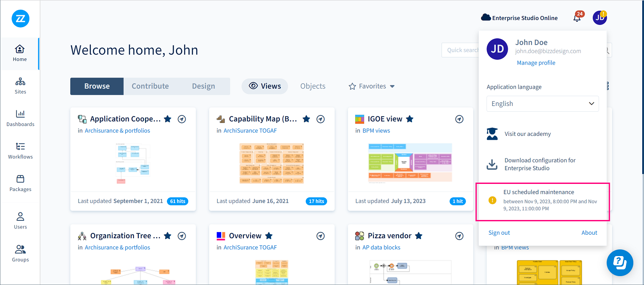Image resolution: width=644 pixels, height=285 pixels.
Task: Open the Groups sidebar section
Action: coord(20,253)
